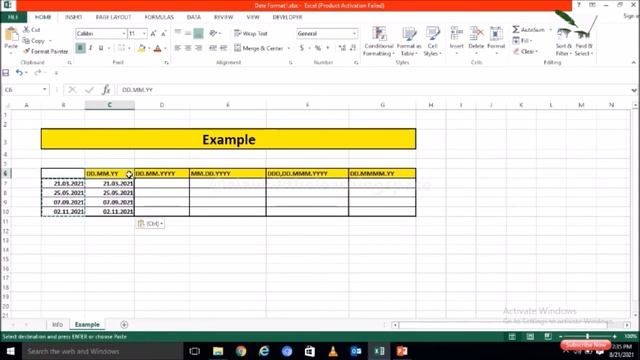Viewport: 640px width, 360px height.
Task: Click in the Name Box showing C6
Action: [x=22, y=89]
